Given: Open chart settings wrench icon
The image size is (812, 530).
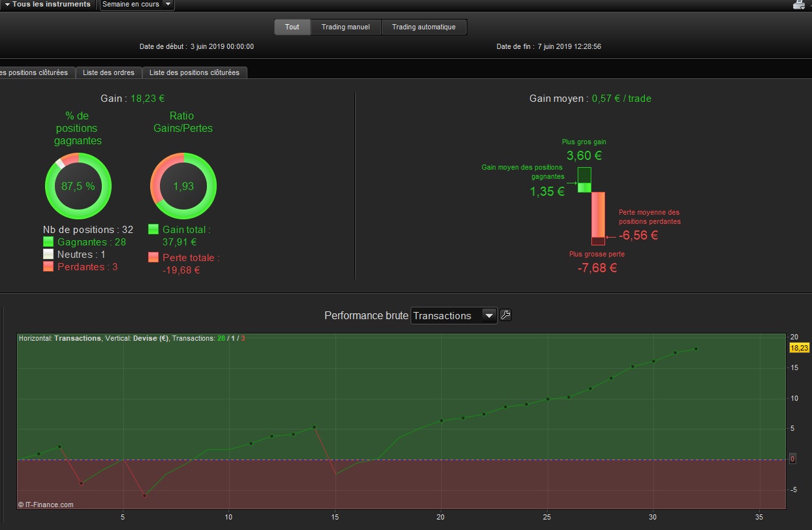Looking at the screenshot, I should [505, 315].
